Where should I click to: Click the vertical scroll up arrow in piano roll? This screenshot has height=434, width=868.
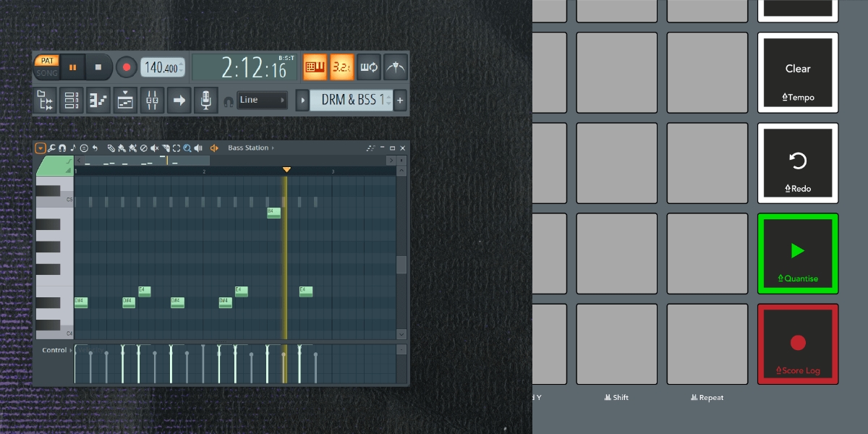pos(401,171)
